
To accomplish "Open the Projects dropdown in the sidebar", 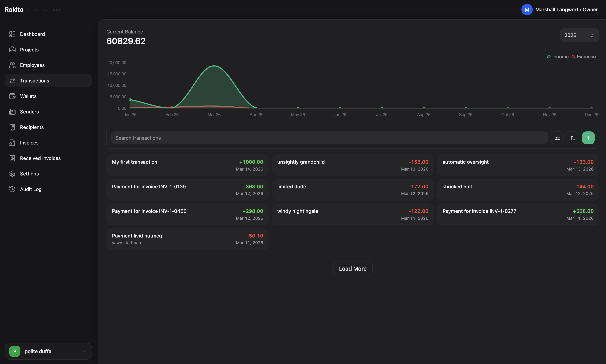I will tap(29, 50).
